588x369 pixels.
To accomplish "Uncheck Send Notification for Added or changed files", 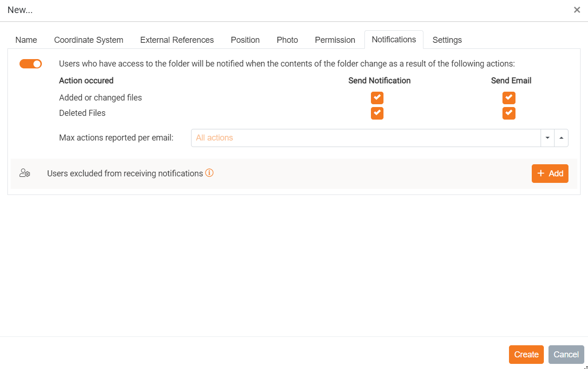I will pos(377,98).
